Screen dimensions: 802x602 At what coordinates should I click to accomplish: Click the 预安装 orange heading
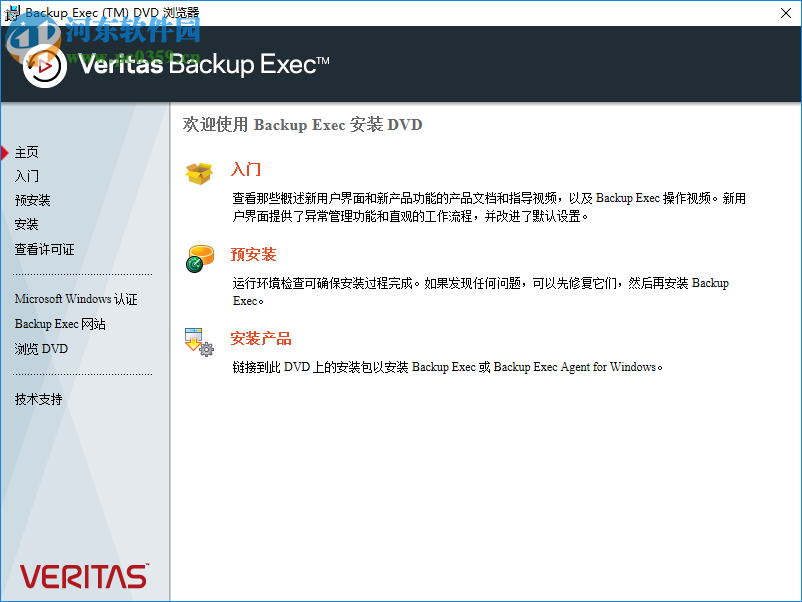(x=254, y=254)
